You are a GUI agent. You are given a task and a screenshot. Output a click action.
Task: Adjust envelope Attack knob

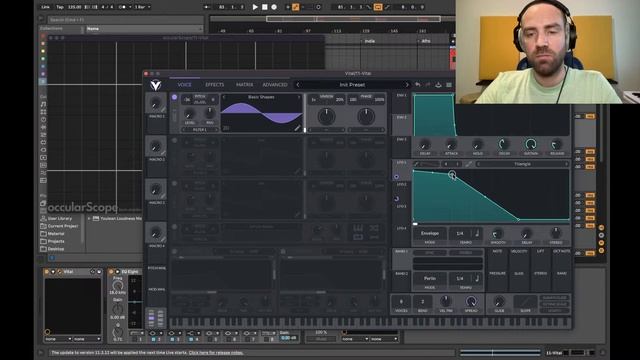[x=451, y=144]
